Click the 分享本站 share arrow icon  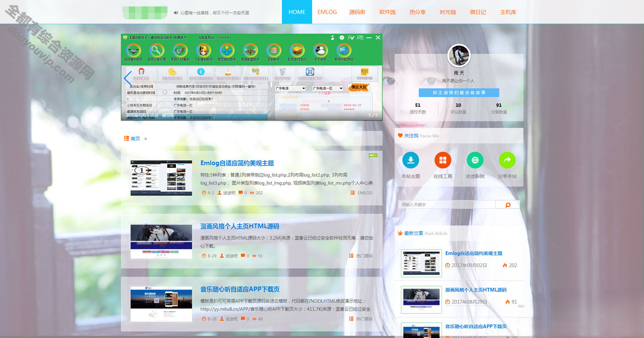point(507,160)
